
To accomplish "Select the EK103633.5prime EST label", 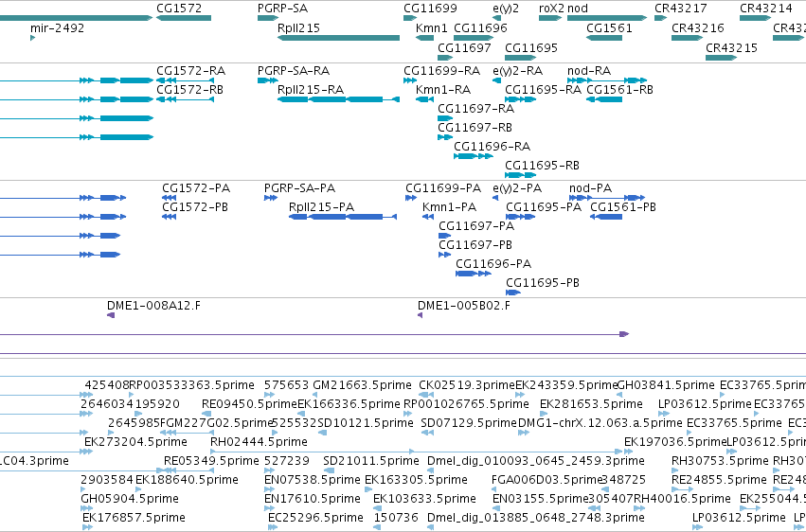I will point(424,500).
